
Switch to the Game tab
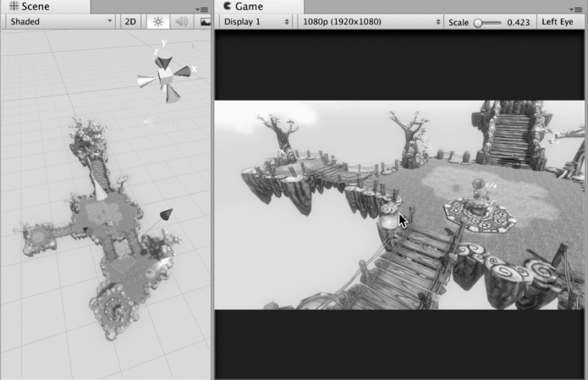pos(259,7)
